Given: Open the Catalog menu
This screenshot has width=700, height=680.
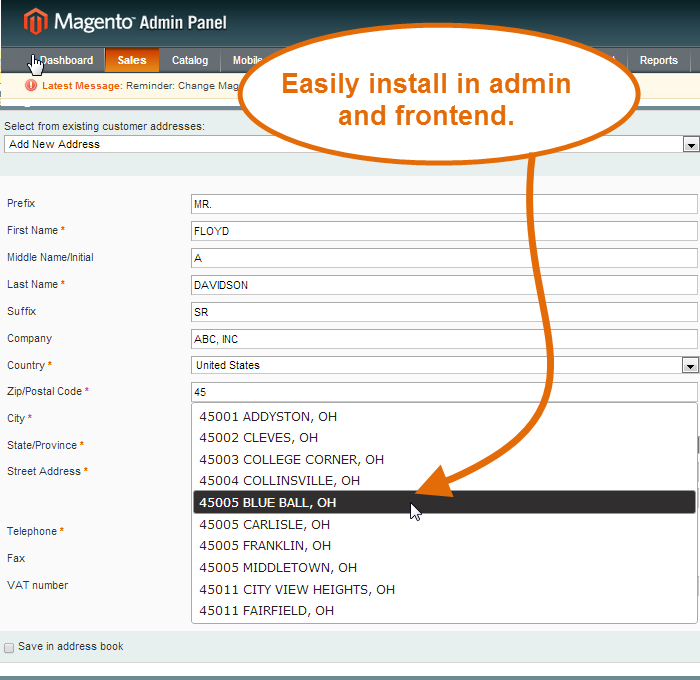Looking at the screenshot, I should tap(189, 60).
